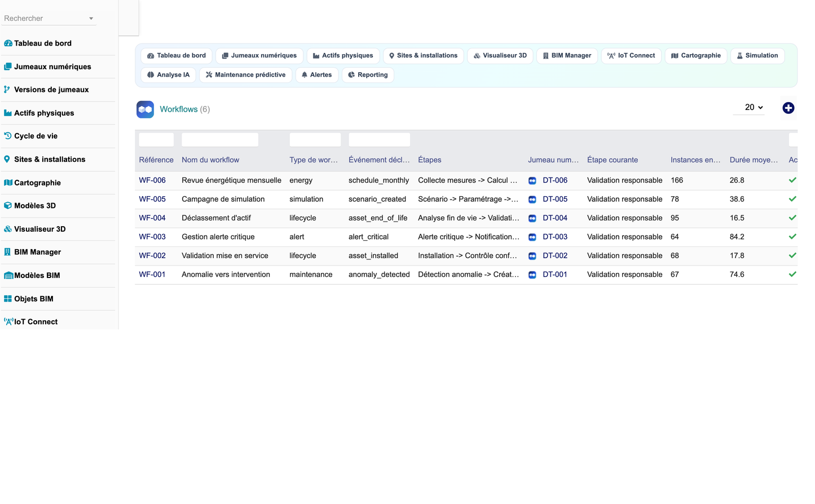
Task: Click the Objets BIM grid icon
Action: (x=8, y=299)
